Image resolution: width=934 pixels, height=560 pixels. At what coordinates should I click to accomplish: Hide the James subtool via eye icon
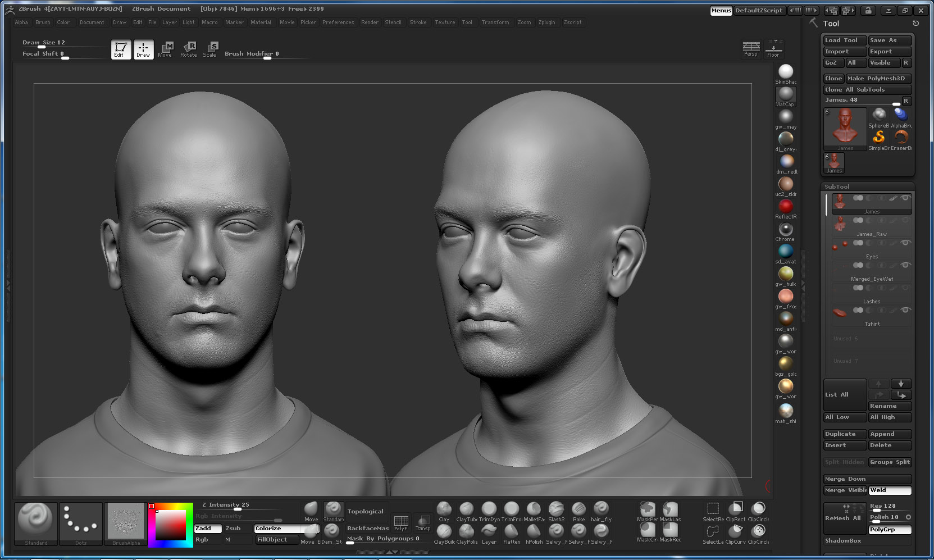(905, 198)
